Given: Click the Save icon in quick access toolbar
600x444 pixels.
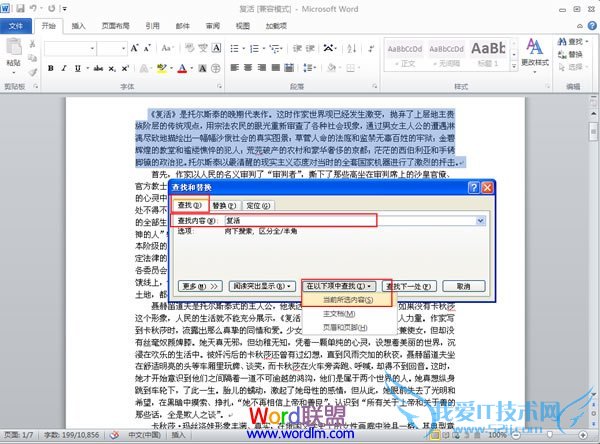Looking at the screenshot, I should tap(21, 8).
